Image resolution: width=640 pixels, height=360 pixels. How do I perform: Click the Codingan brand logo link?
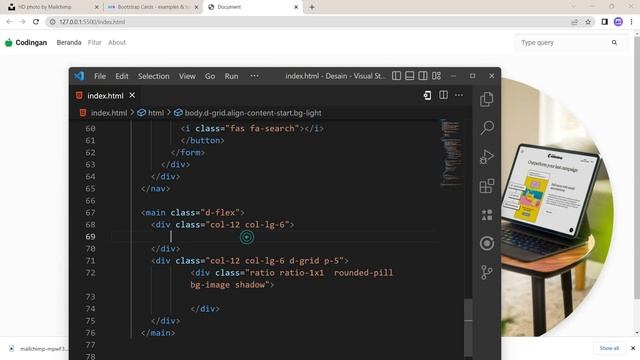point(26,42)
